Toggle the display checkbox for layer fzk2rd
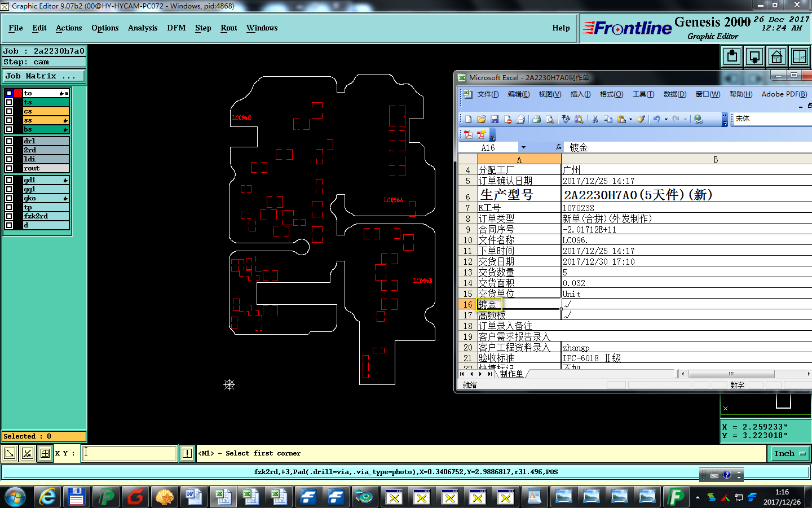The width and height of the screenshot is (812, 508). point(9,216)
